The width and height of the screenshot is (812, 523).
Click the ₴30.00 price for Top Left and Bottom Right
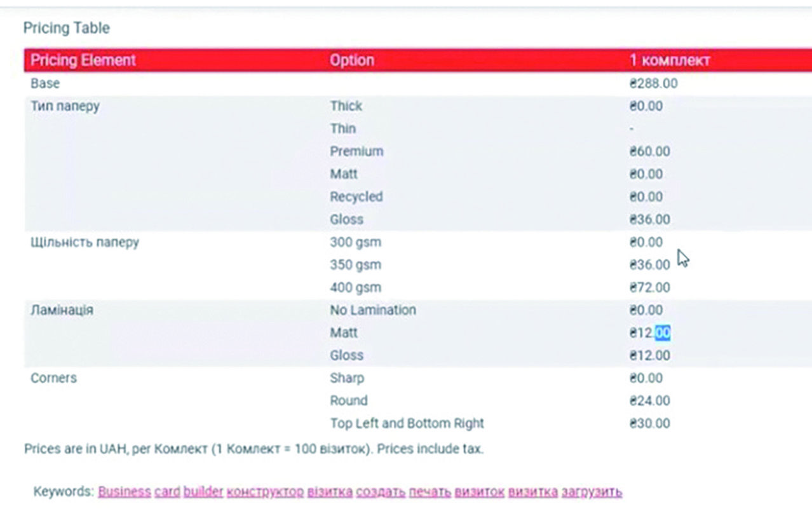point(649,423)
